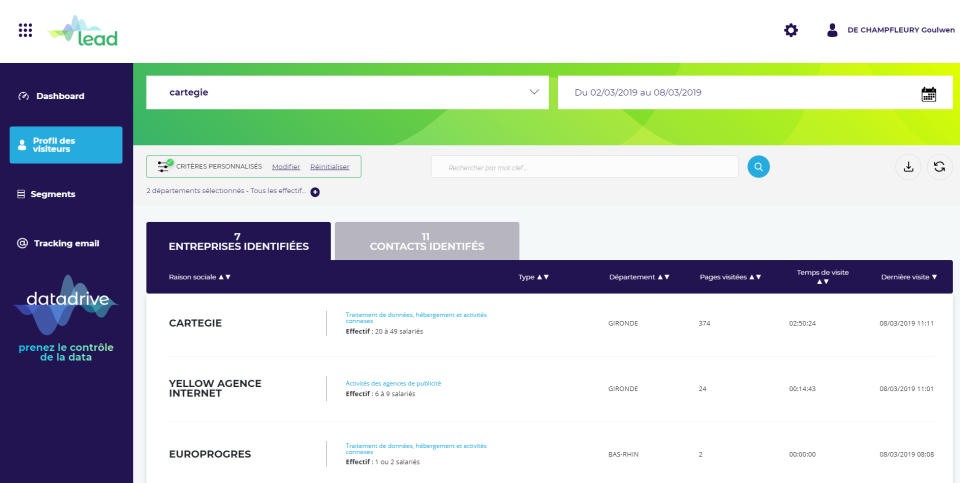960x483 pixels.
Task: Open settings gear icon
Action: coord(791,30)
